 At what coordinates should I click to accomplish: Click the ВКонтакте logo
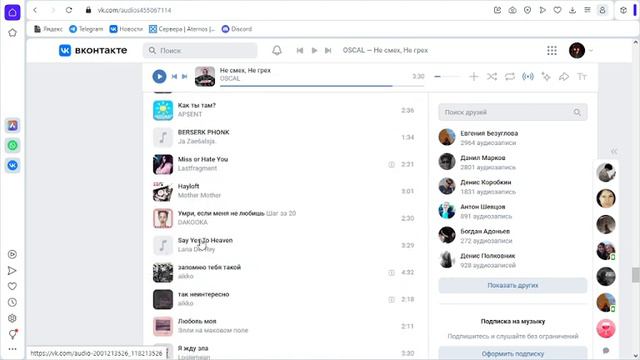93,50
